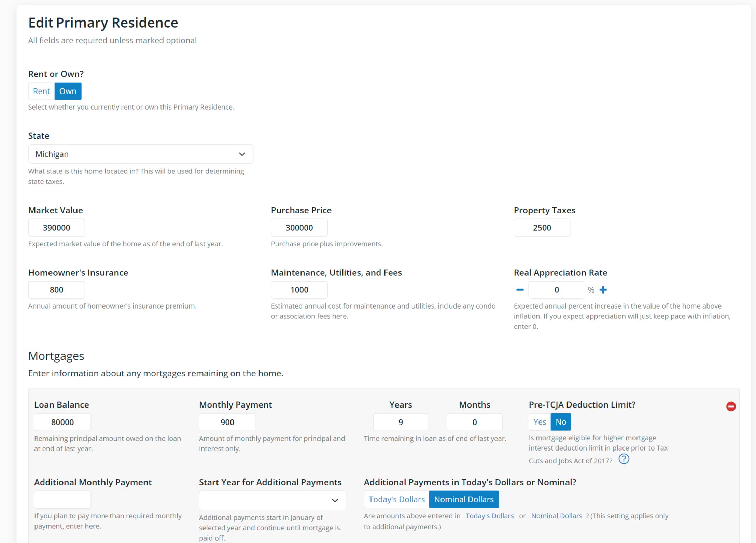Click the minus icon for Real Appreciation Rate
The width and height of the screenshot is (756, 543).
click(x=520, y=290)
